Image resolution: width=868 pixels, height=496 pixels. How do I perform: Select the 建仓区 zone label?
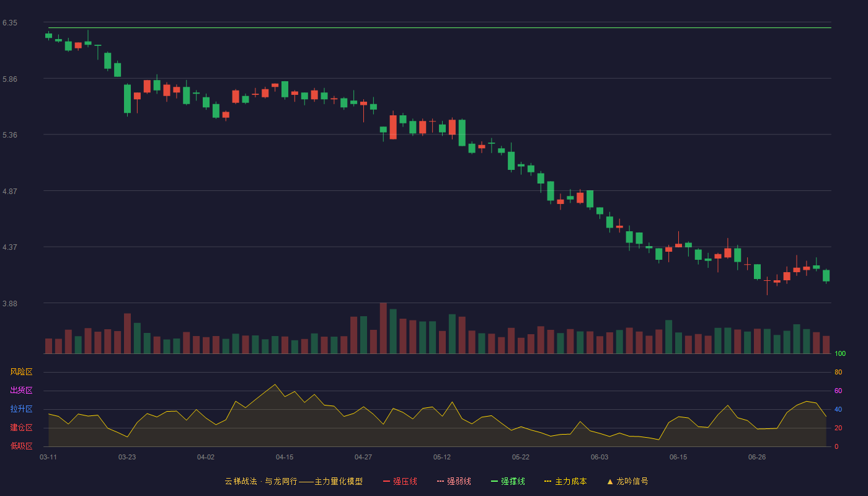click(21, 428)
